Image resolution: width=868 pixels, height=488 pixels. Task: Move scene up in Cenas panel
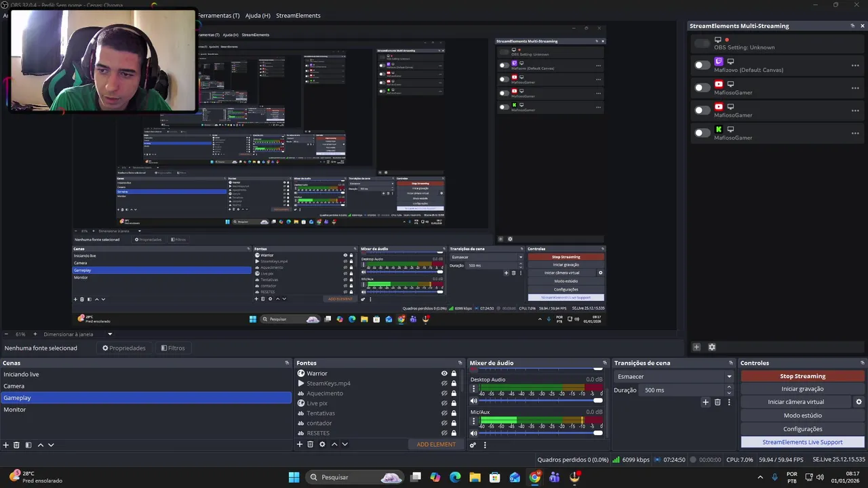pos(40,445)
